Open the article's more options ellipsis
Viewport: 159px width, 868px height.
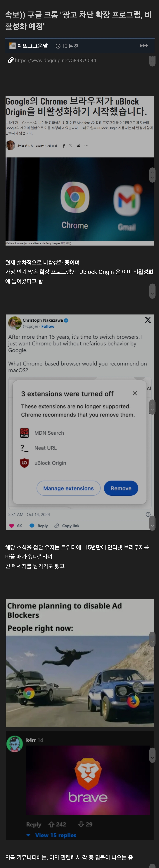86,146
